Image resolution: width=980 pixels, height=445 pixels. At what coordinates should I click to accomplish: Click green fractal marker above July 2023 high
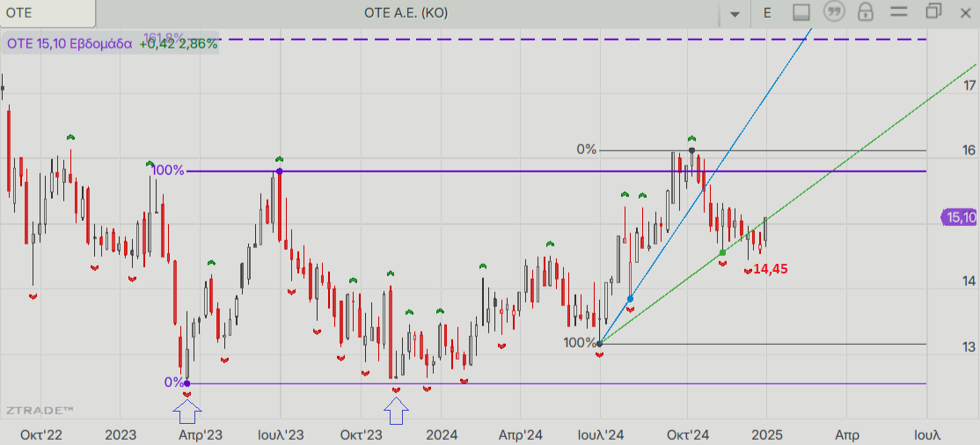pyautogui.click(x=280, y=159)
